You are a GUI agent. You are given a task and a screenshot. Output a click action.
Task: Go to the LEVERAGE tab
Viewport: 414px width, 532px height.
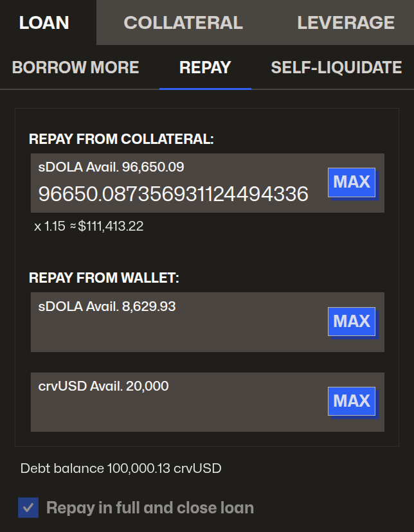click(x=346, y=23)
